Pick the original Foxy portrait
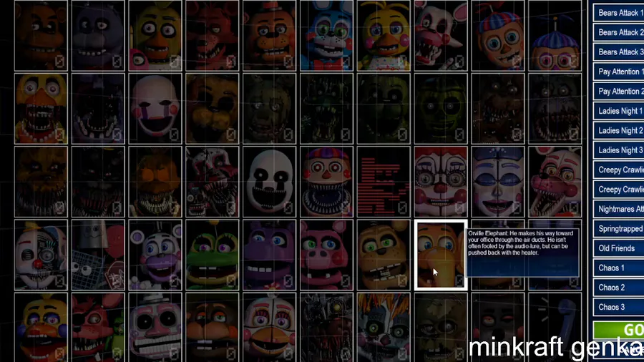644x362 pixels. coord(212,35)
